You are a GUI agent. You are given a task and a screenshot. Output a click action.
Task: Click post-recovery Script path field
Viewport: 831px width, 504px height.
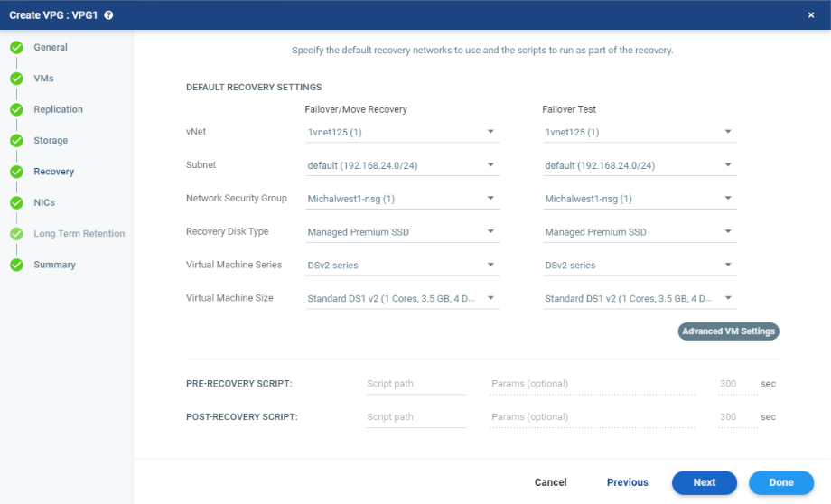point(416,417)
